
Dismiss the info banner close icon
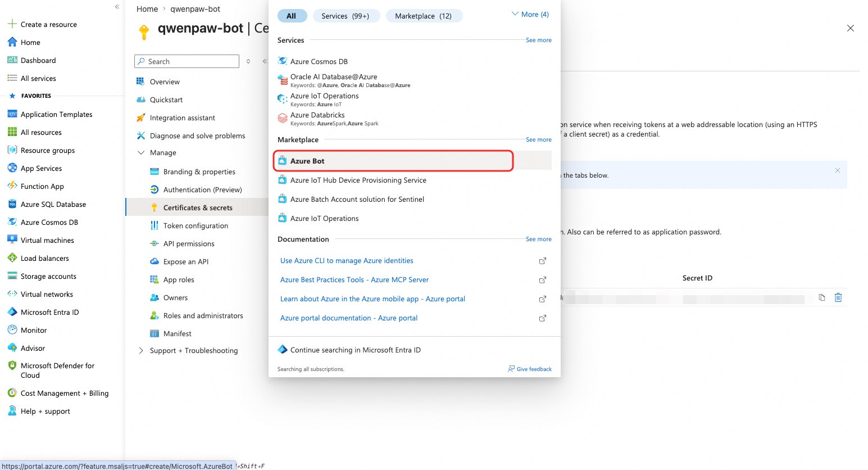(x=838, y=170)
